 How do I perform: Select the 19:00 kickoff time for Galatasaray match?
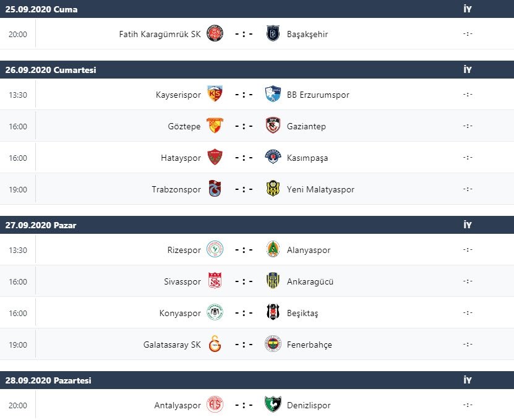click(18, 344)
